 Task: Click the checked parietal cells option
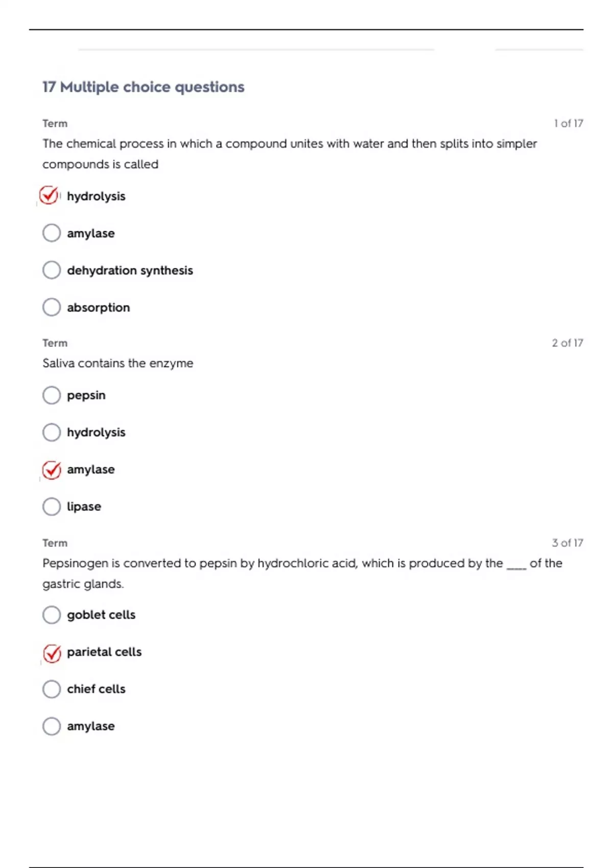[x=52, y=653]
